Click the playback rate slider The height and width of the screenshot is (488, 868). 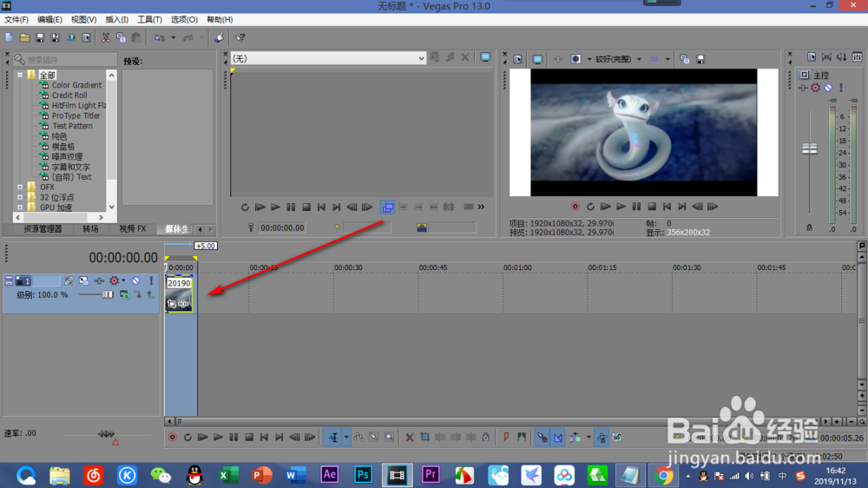[106, 433]
